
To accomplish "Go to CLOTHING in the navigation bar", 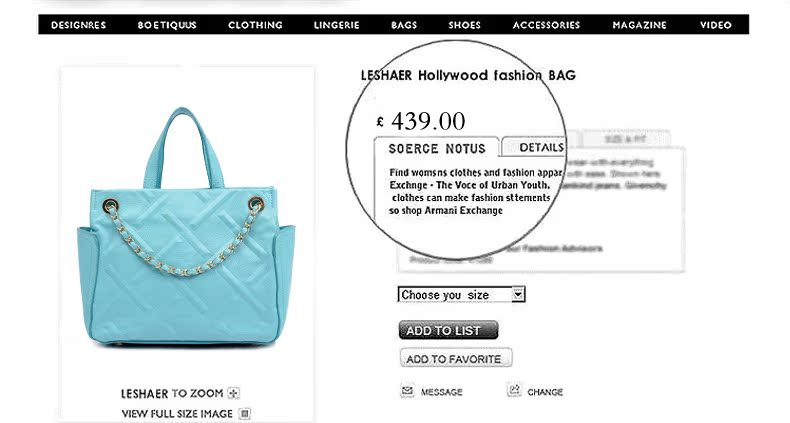I will 255,25.
